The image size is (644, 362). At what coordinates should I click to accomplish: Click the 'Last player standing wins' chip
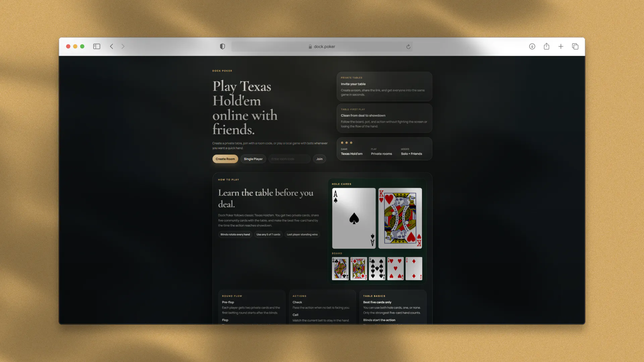coord(302,235)
